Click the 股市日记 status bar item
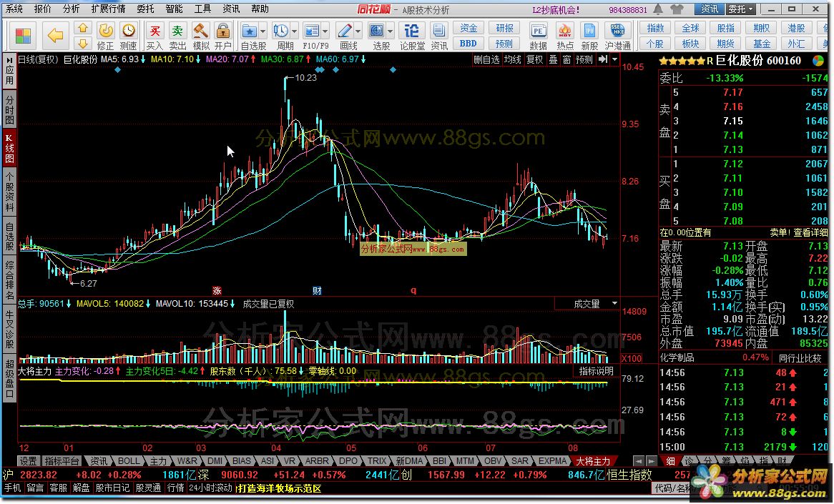 pos(112,488)
